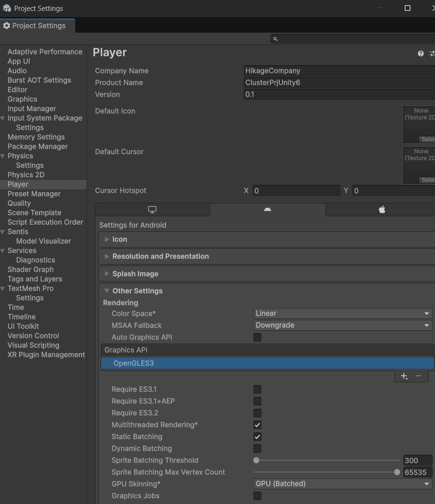This screenshot has height=504, width=435.
Task: Adjust the Sprite Batching Threshold slider handle
Action: click(256, 460)
